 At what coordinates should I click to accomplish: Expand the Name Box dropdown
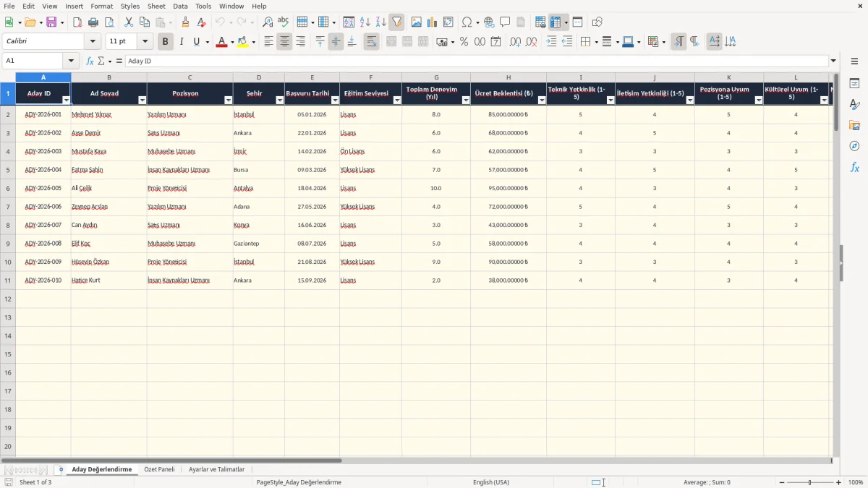pyautogui.click(x=71, y=61)
